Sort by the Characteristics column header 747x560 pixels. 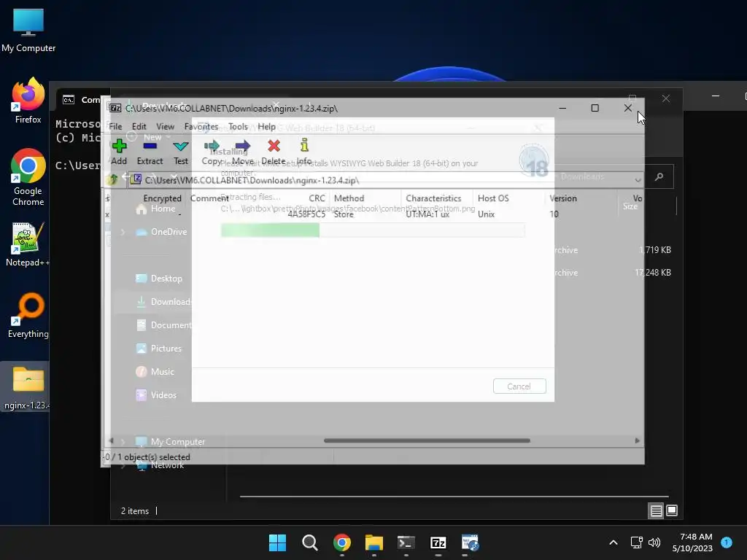coord(433,198)
